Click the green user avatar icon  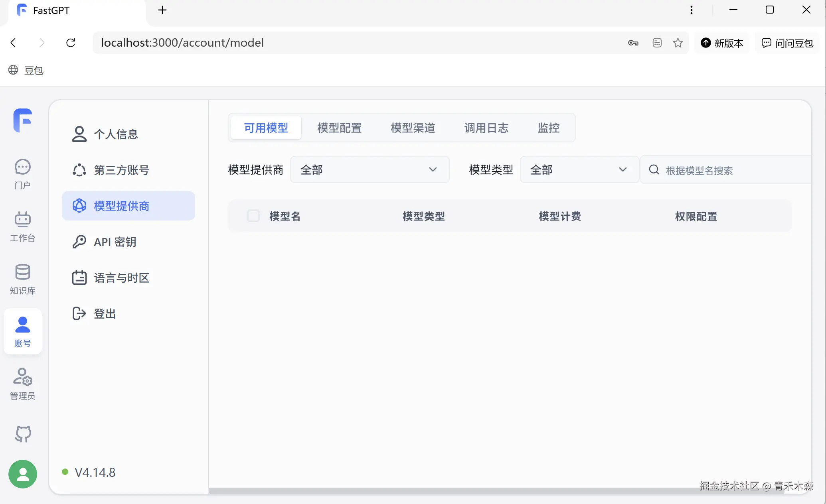pyautogui.click(x=23, y=474)
